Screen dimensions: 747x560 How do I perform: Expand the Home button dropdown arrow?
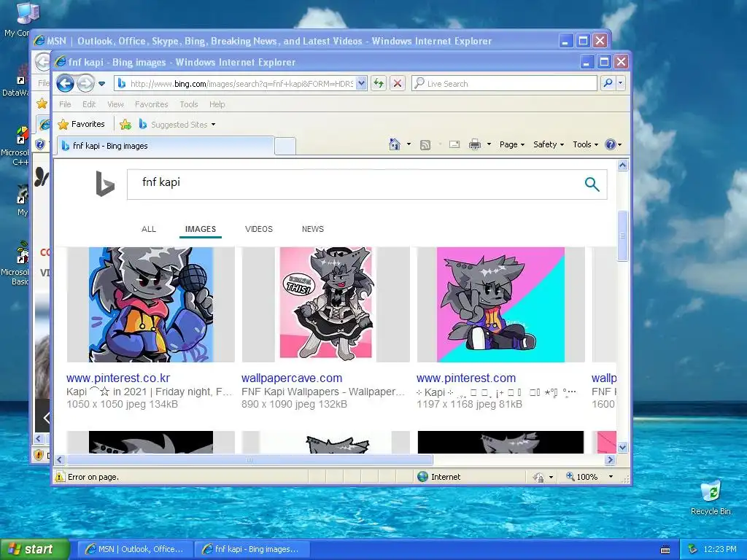[x=409, y=144]
